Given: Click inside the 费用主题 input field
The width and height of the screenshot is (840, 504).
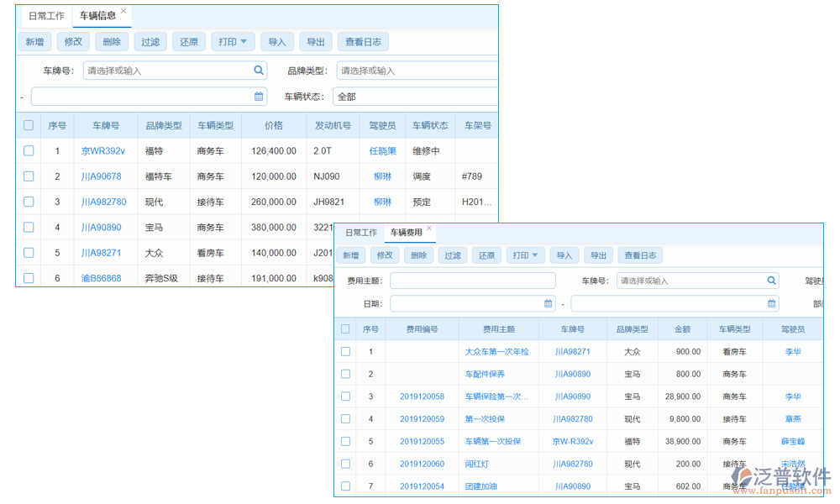Looking at the screenshot, I should (470, 280).
